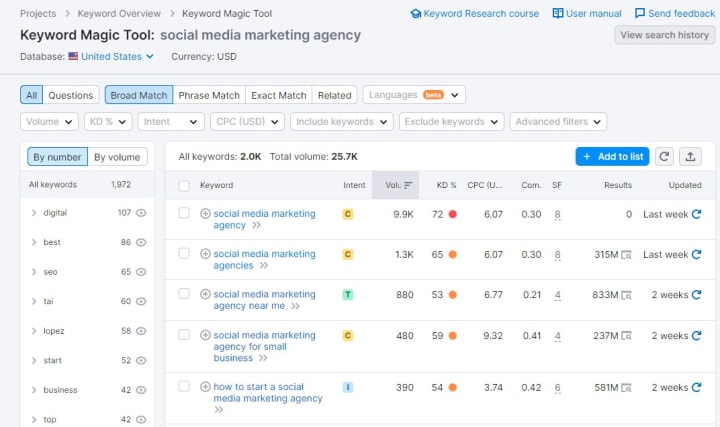Check the box for 'social media marketing agency near me'
Viewport: 720px width, 427px height.
tap(184, 294)
